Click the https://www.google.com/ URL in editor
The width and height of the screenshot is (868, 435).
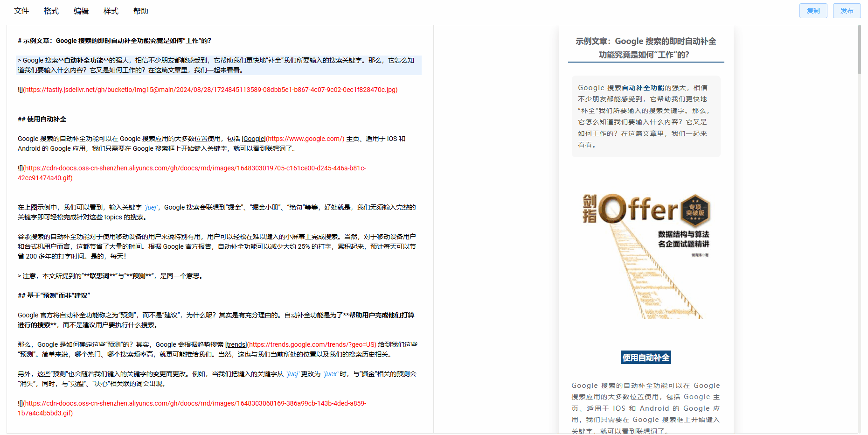(x=306, y=139)
